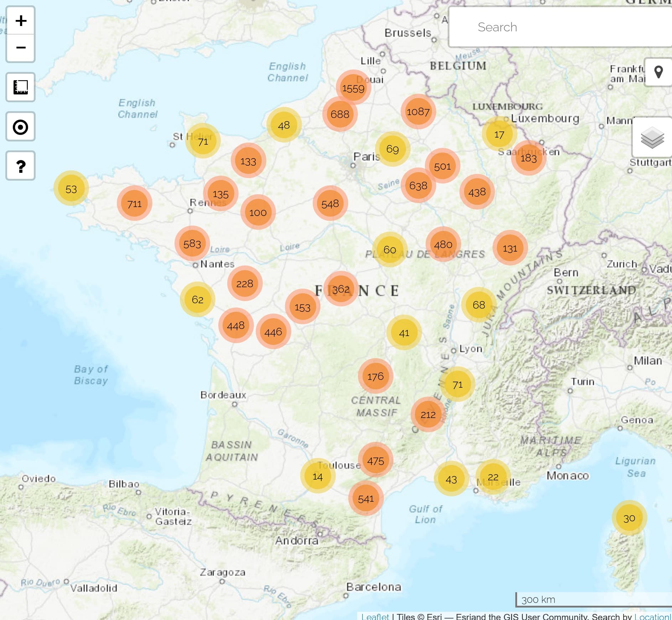Click the 475 cluster near Toulouse

[375, 461]
